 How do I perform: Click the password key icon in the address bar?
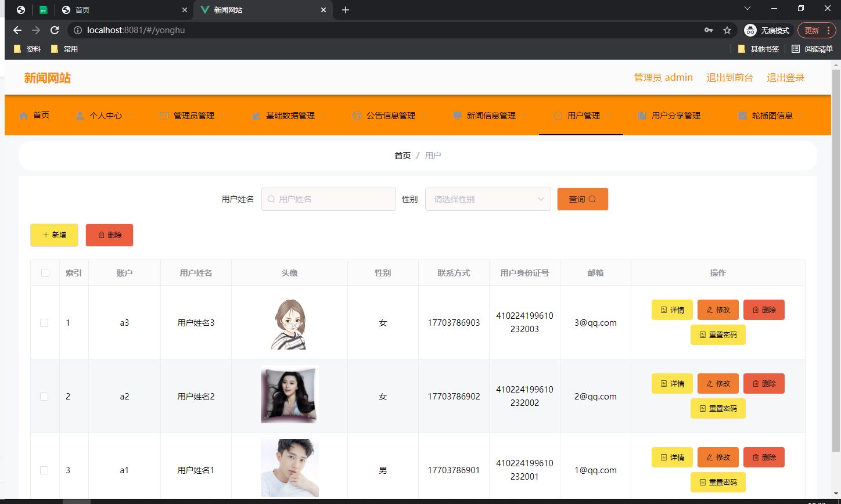click(x=708, y=30)
